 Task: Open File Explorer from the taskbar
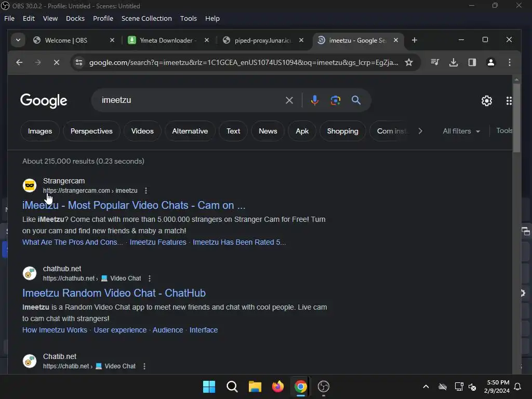point(255,387)
